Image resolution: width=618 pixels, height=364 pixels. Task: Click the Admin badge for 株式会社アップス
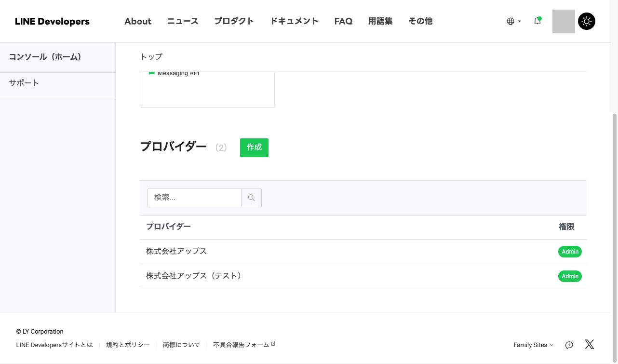(x=570, y=252)
